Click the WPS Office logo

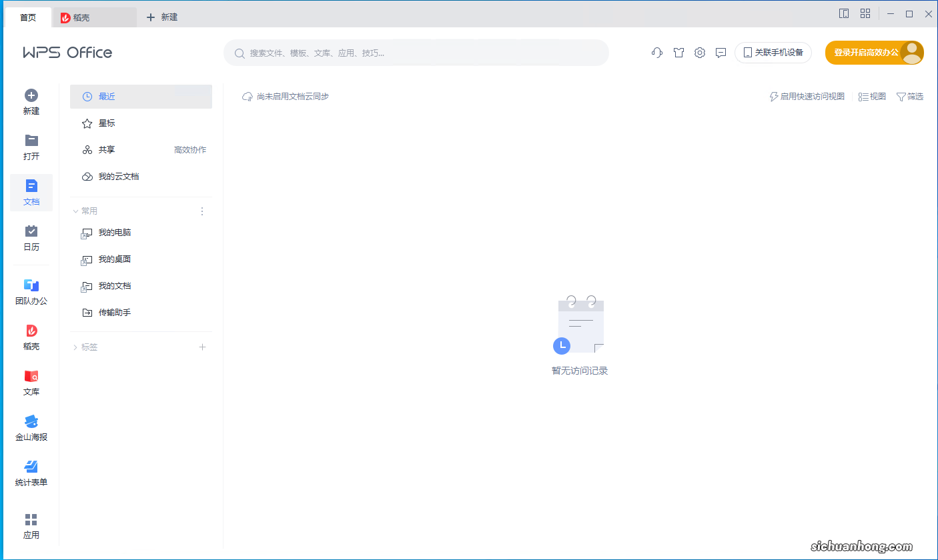(x=67, y=53)
